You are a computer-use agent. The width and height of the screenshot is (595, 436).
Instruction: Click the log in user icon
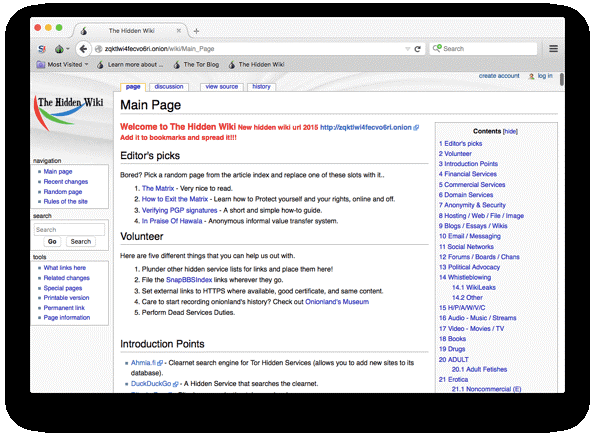click(531, 76)
